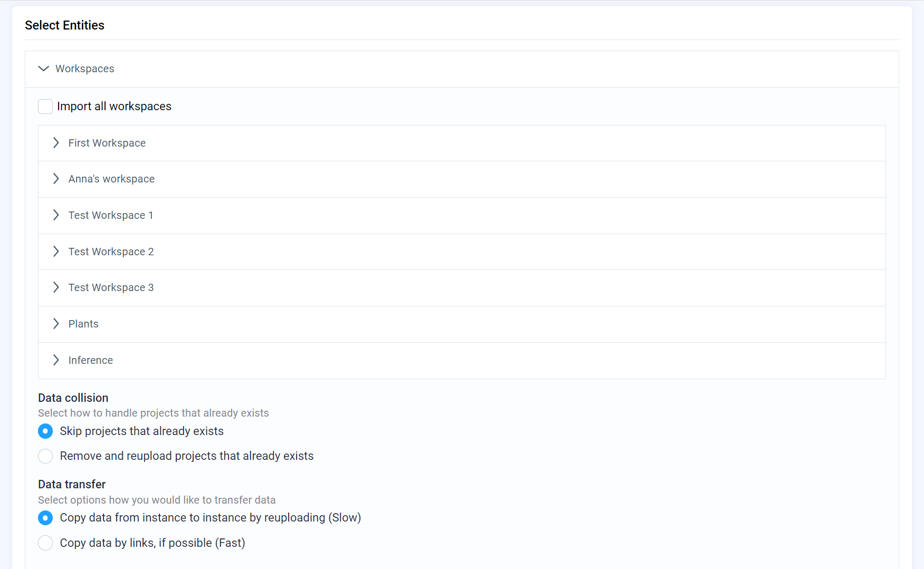
Task: Expand Test Workspace 1
Action: coord(56,215)
